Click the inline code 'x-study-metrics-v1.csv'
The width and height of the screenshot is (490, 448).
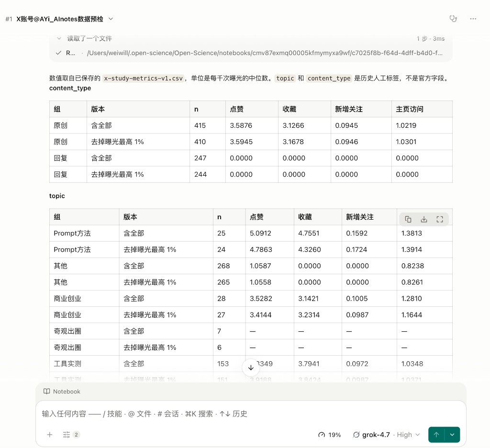143,78
